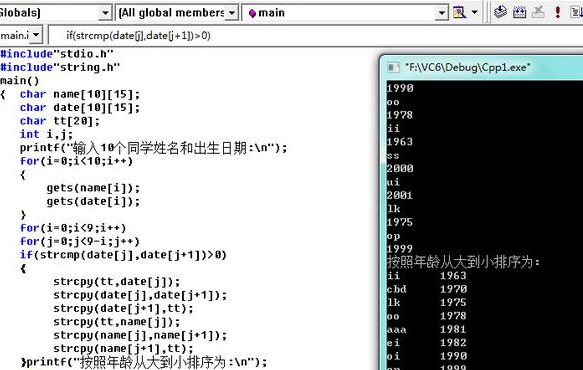The image size is (583, 370).
Task: Click the main() function declaration line
Action: click(x=20, y=81)
